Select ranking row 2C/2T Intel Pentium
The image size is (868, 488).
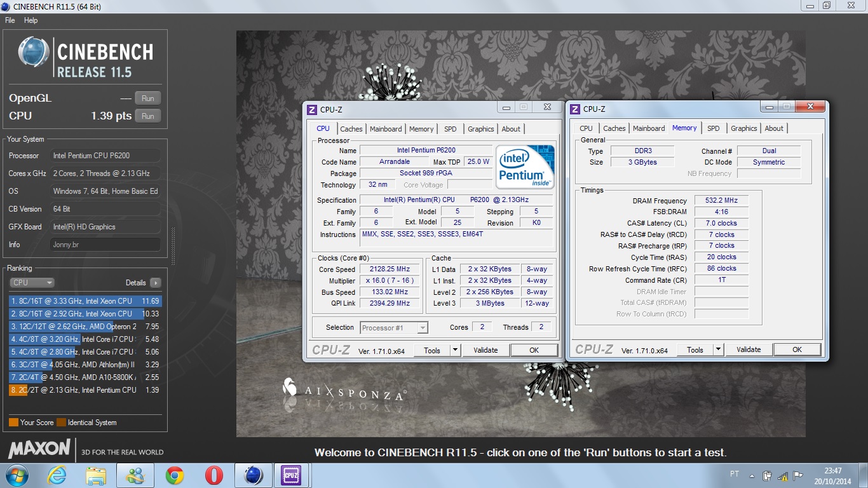85,390
